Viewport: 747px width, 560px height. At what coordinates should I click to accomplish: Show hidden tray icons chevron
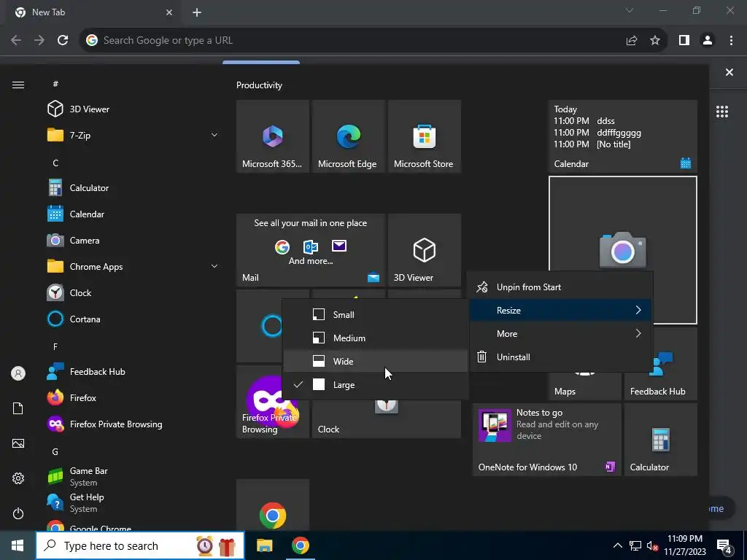(617, 545)
